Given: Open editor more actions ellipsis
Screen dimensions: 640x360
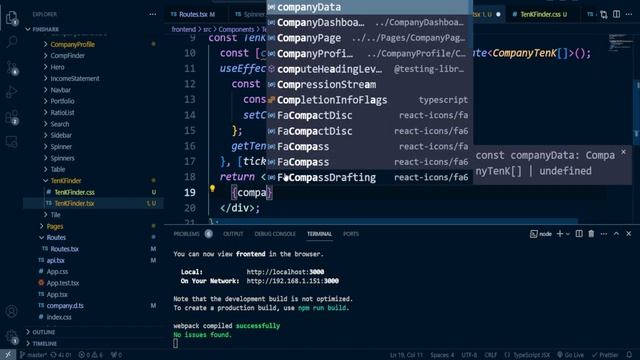Looking at the screenshot, I should [629, 14].
